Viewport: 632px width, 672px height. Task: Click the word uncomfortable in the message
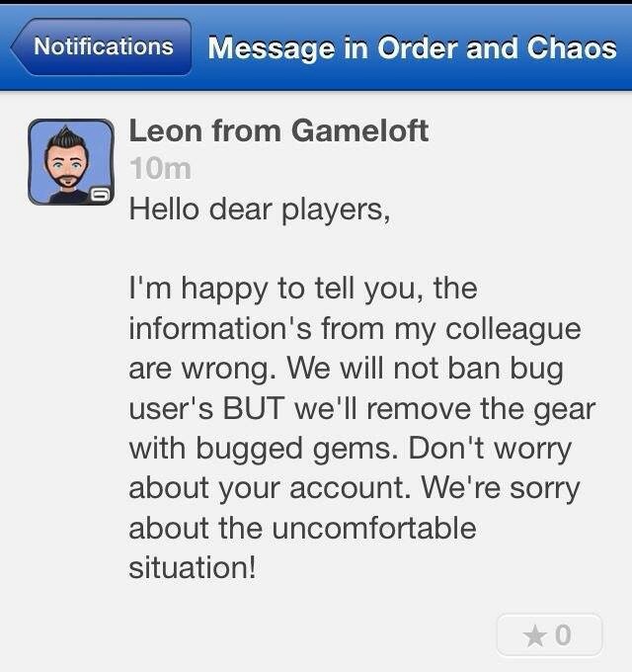pyautogui.click(x=374, y=528)
